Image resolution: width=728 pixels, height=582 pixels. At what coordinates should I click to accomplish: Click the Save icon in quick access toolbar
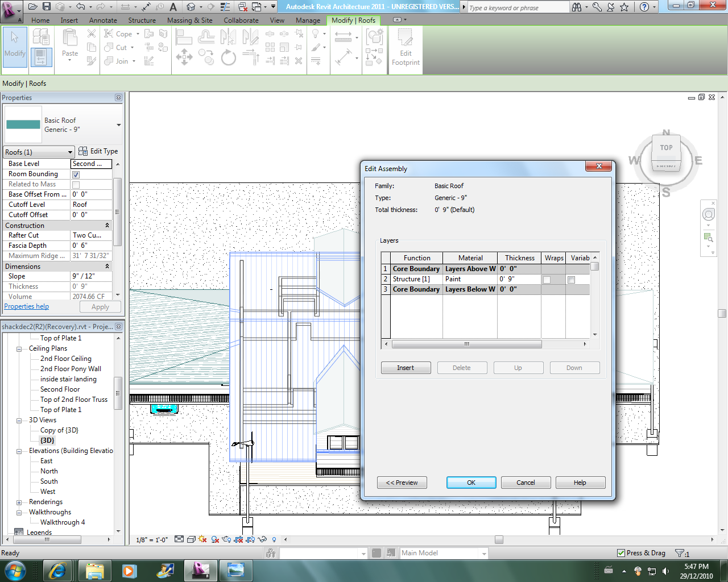click(x=47, y=7)
